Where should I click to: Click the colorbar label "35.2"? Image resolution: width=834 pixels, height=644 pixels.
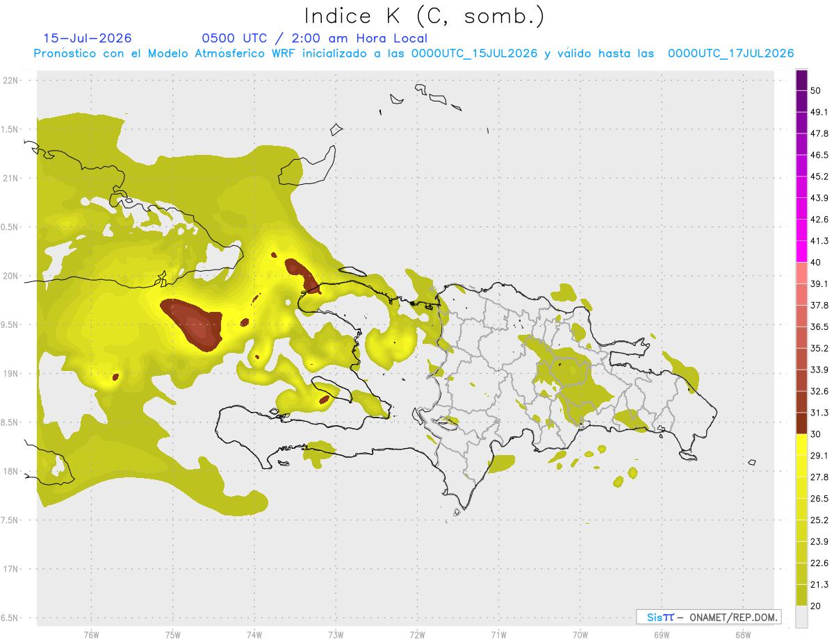819,348
